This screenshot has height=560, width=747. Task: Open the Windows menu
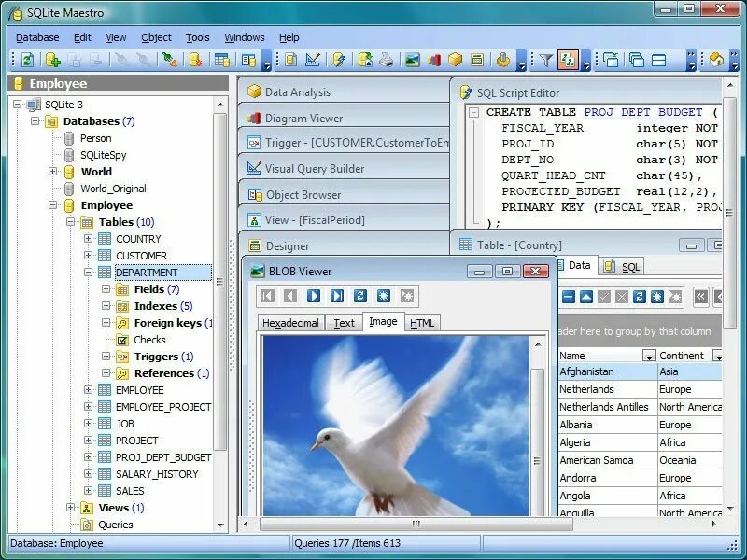pyautogui.click(x=245, y=37)
